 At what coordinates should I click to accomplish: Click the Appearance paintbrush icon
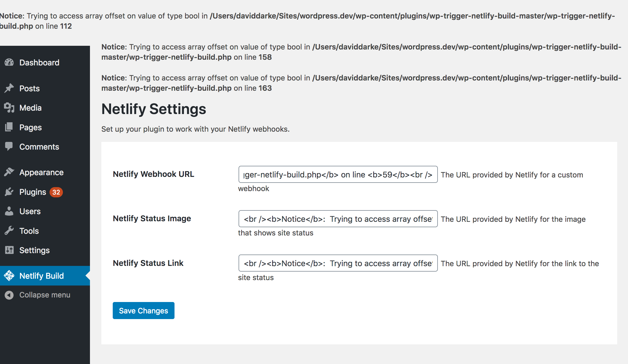(x=9, y=172)
